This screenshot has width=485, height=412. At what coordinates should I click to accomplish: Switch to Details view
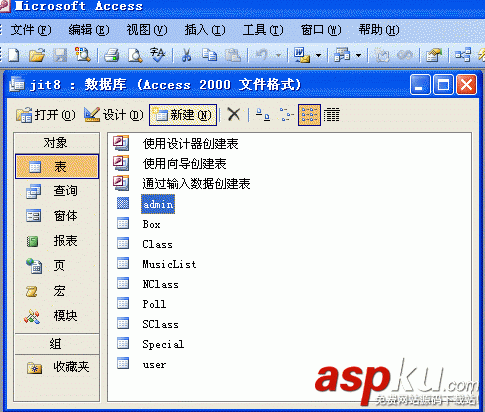(x=332, y=115)
